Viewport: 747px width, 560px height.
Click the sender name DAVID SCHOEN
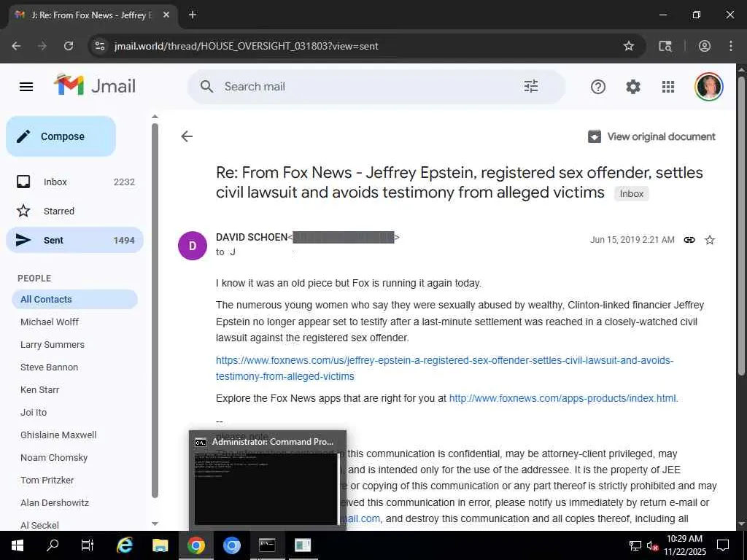coord(252,237)
